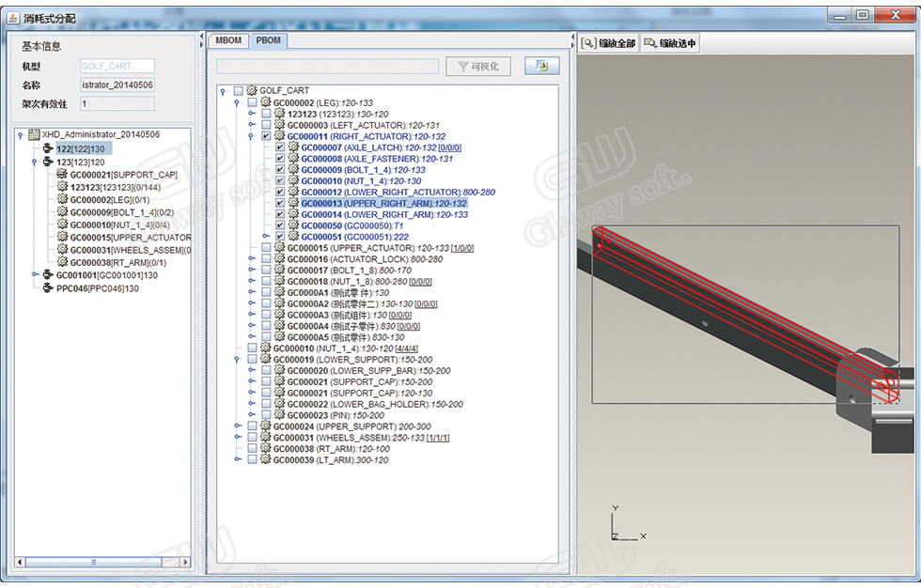This screenshot has width=921, height=588.
Task: Click the 缩放全部 zoom all button
Action: click(609, 43)
